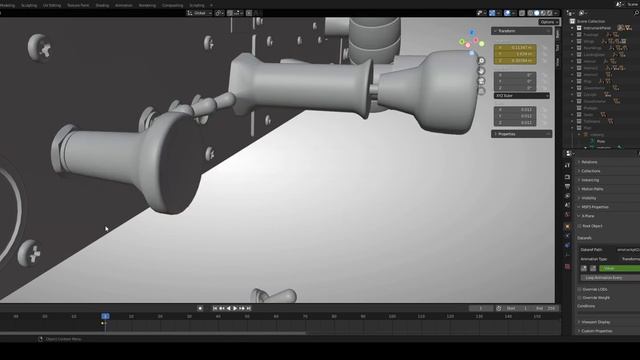Viewport: 640px width, 360px height.
Task: Open the Texture Paint workspace tab
Action: coord(78,5)
